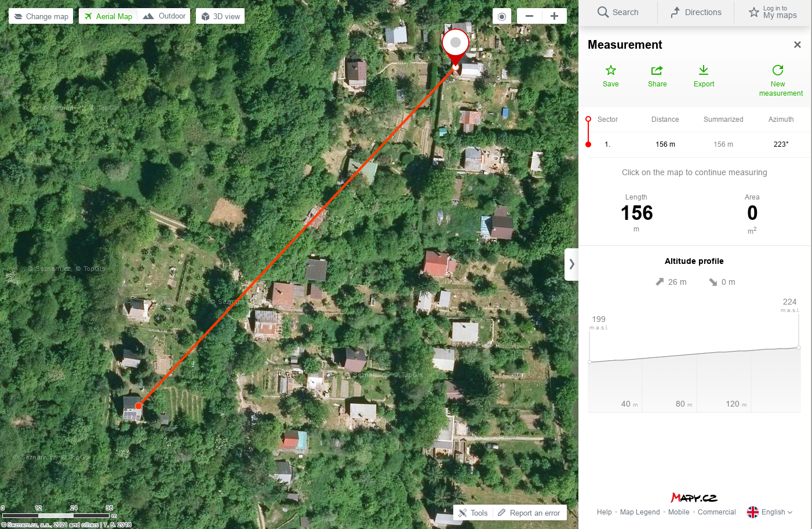Collapse the side panel with chevron

pyautogui.click(x=571, y=264)
